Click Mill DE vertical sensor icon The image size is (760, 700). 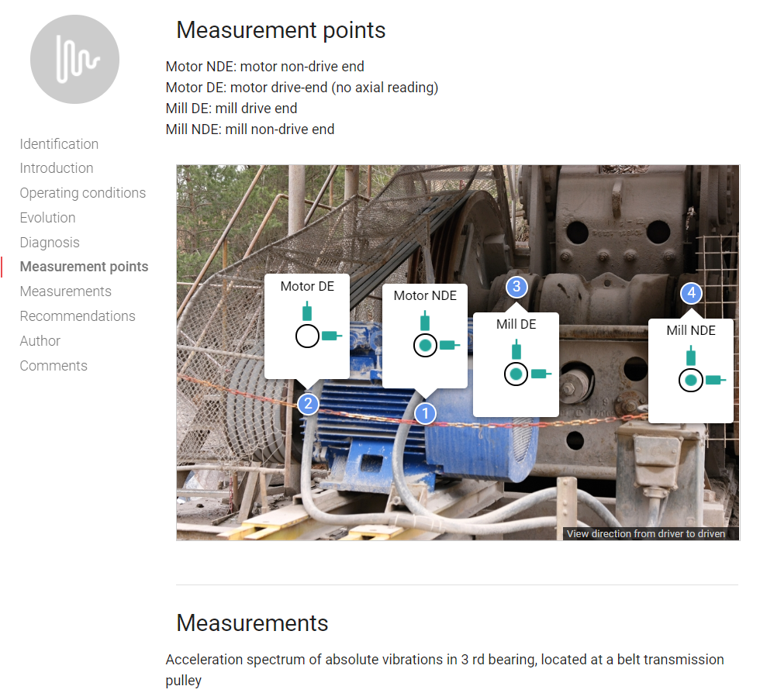click(516, 350)
